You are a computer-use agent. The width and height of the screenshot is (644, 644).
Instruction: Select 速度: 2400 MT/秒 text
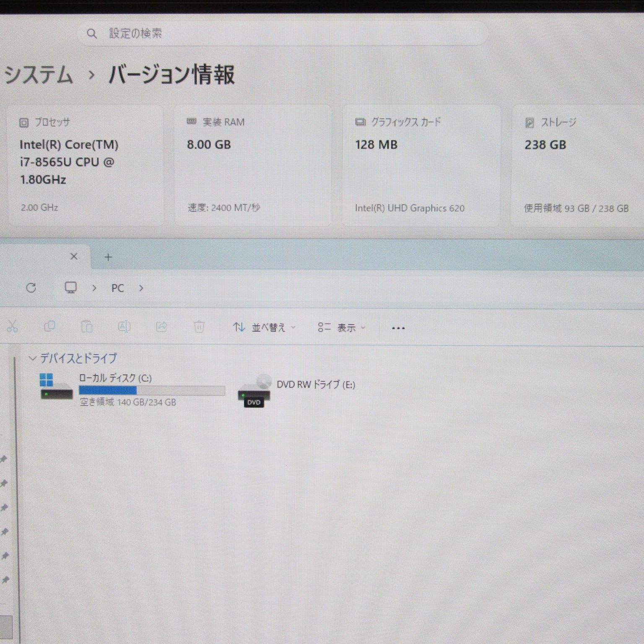tap(224, 208)
